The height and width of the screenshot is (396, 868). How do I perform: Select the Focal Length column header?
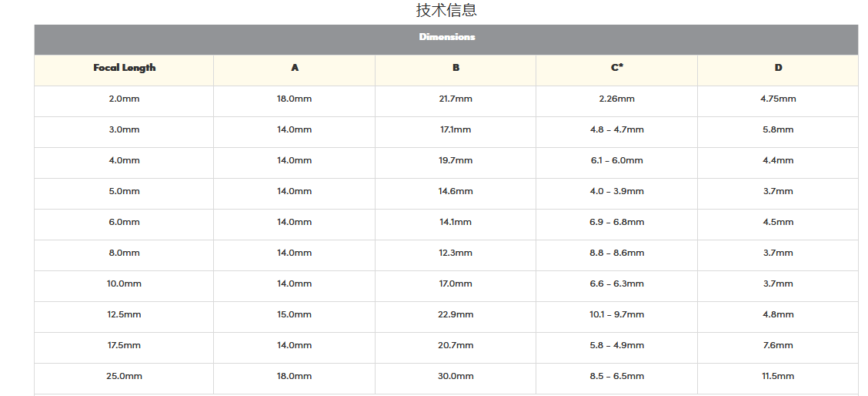(125, 68)
